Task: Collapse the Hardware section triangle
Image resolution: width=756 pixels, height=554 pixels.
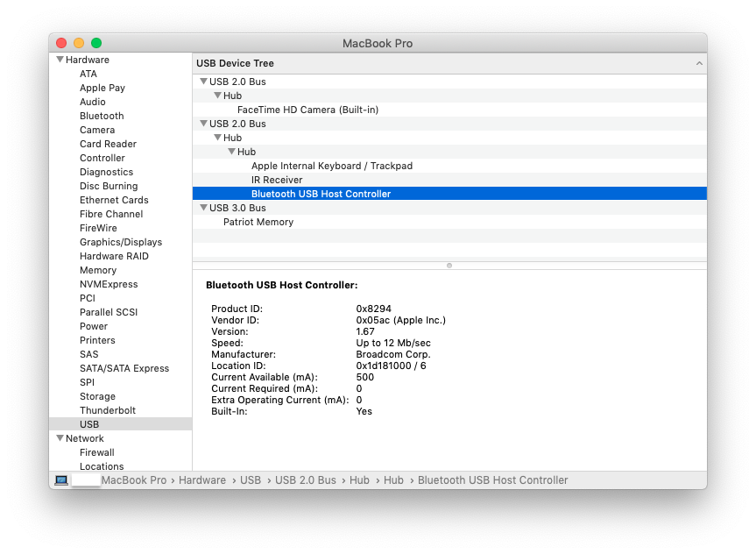Action: click(60, 60)
